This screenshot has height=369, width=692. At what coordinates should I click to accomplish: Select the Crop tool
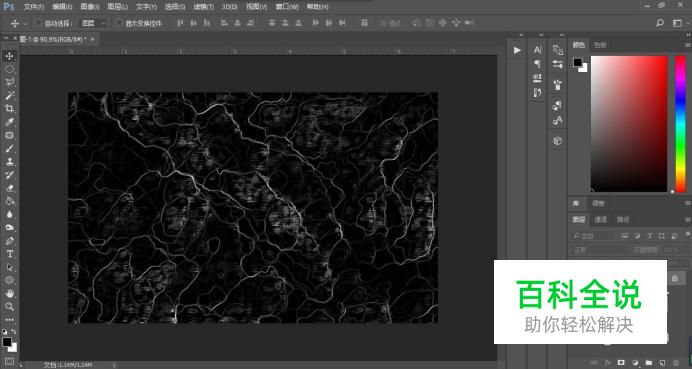10,109
